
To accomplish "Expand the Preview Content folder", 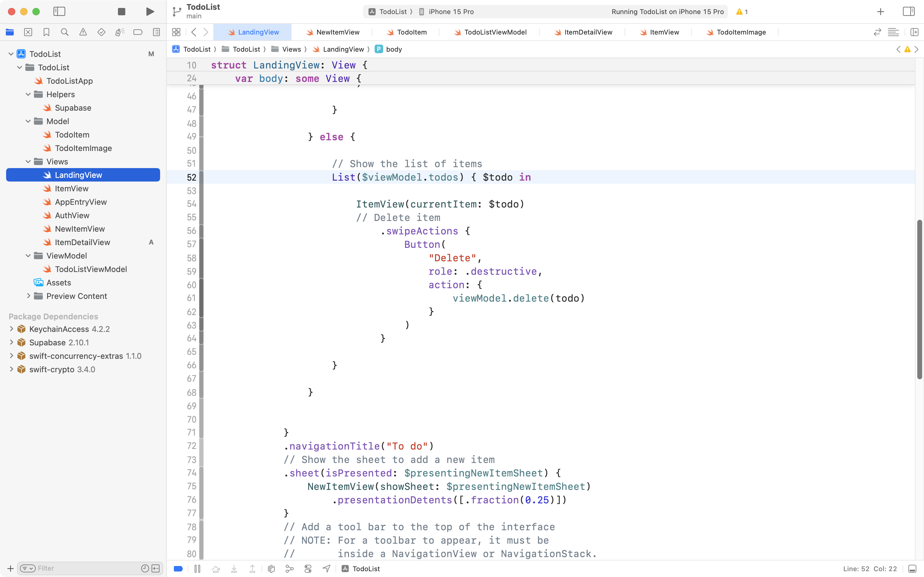I will coord(28,296).
